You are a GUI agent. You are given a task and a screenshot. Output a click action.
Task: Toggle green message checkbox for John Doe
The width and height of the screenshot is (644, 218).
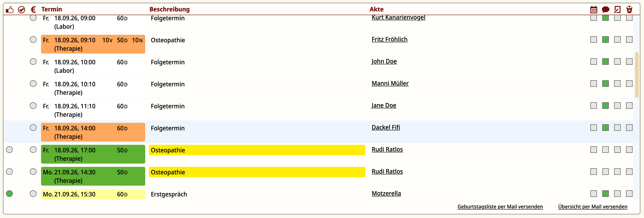pos(606,62)
